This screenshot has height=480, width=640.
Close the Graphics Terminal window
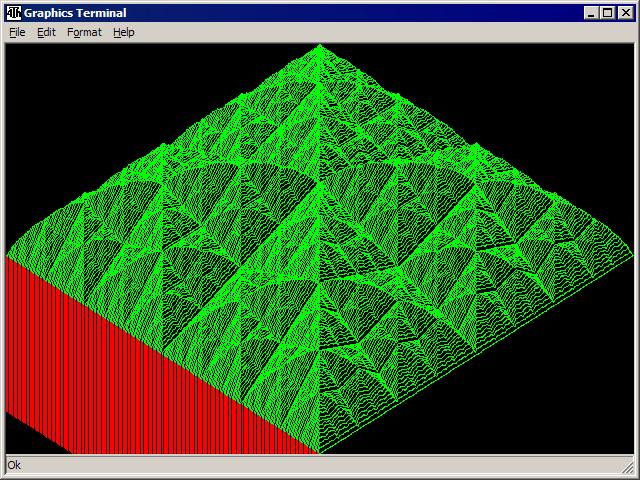point(625,13)
